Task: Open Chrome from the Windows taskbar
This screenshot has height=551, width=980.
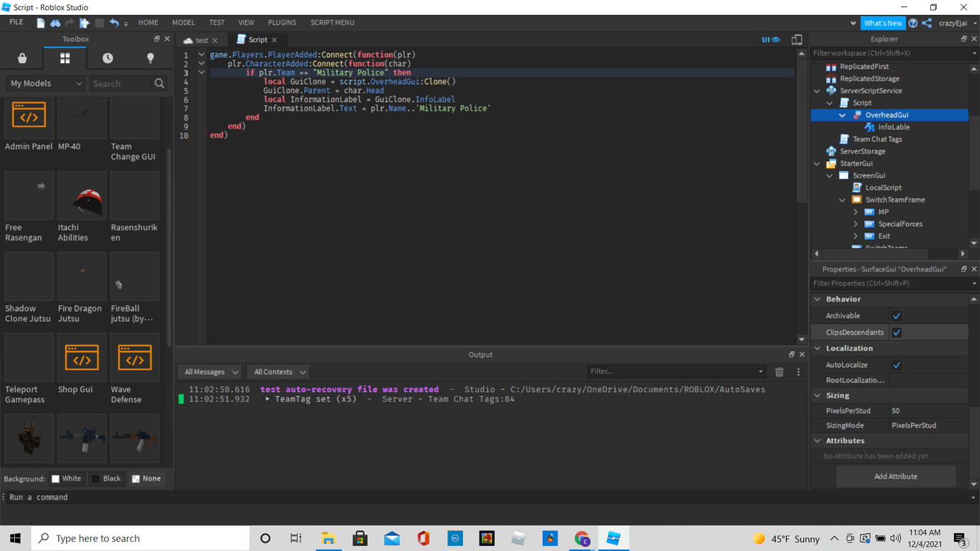Action: coord(582,538)
